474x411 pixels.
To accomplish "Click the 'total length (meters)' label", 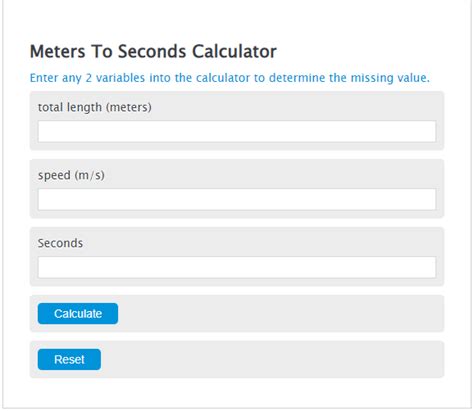I will (x=95, y=107).
